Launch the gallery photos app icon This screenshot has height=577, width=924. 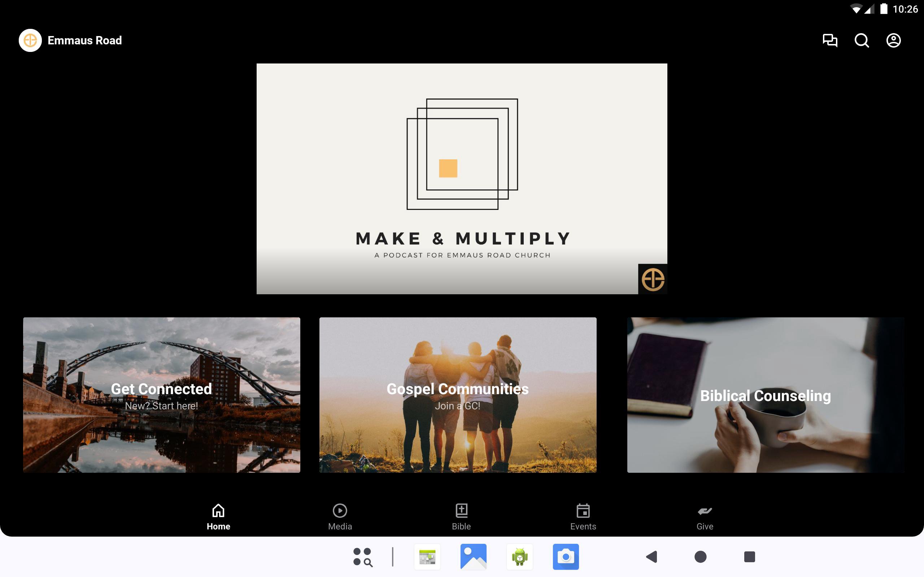(x=474, y=557)
